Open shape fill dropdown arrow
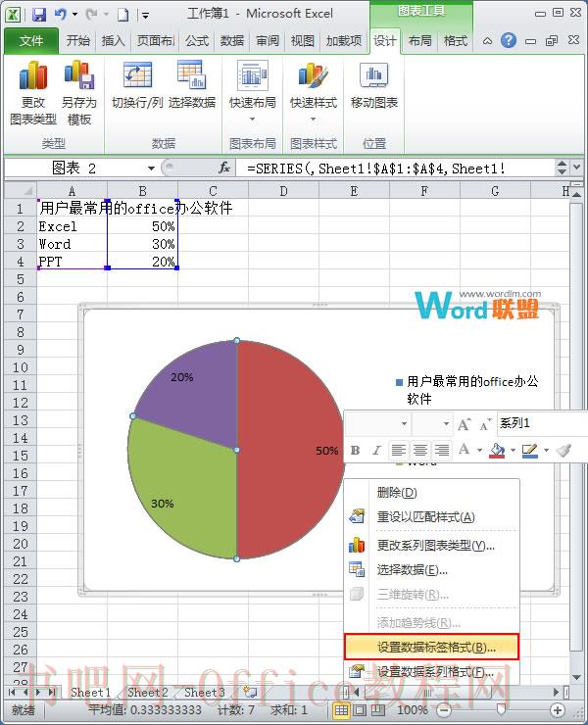 (x=513, y=450)
